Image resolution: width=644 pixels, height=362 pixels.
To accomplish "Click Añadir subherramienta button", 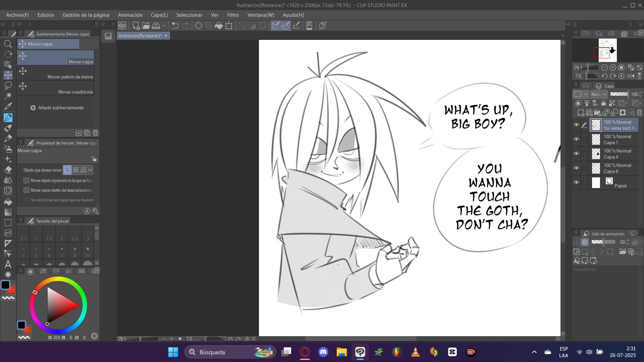I will click(x=57, y=108).
